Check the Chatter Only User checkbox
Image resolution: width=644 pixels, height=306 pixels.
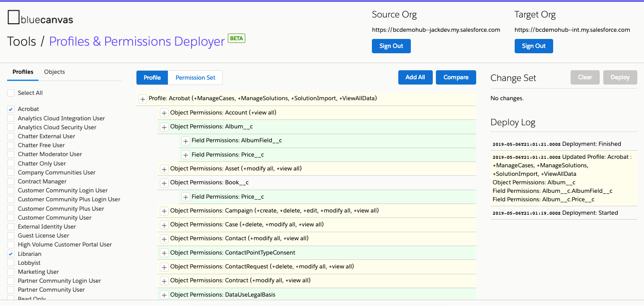tap(11, 163)
